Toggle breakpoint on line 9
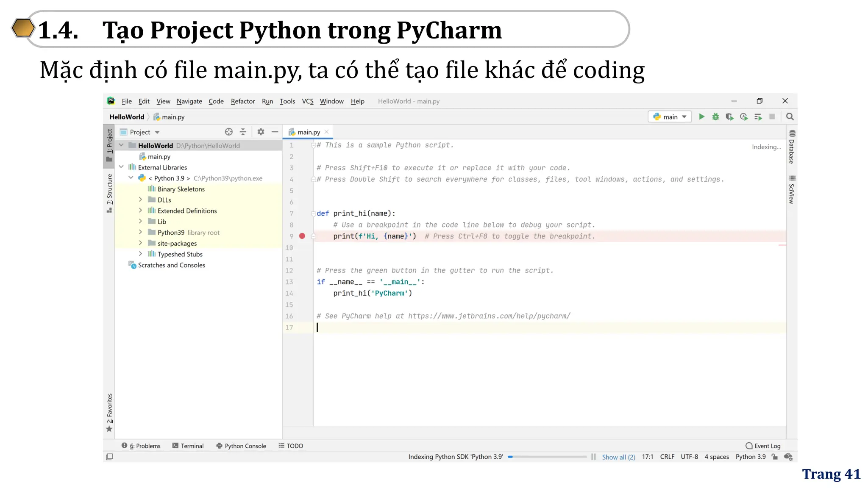The height and width of the screenshot is (488, 868). [x=302, y=236]
